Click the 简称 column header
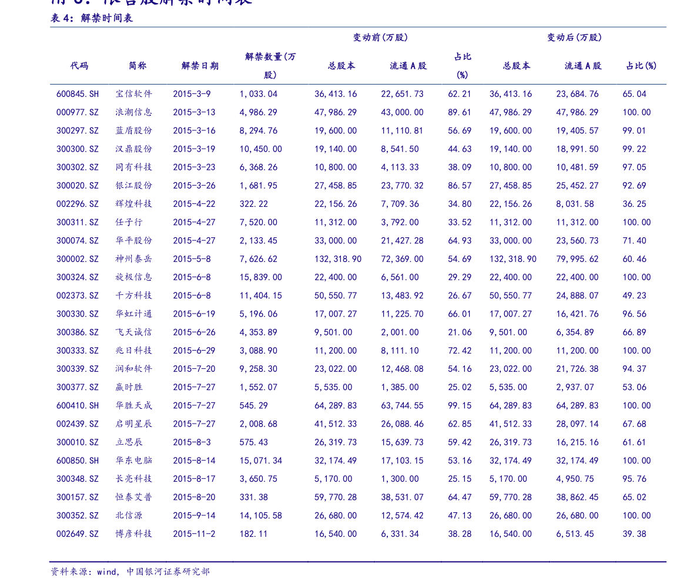Image resolution: width=700 pixels, height=588 pixels. (138, 66)
